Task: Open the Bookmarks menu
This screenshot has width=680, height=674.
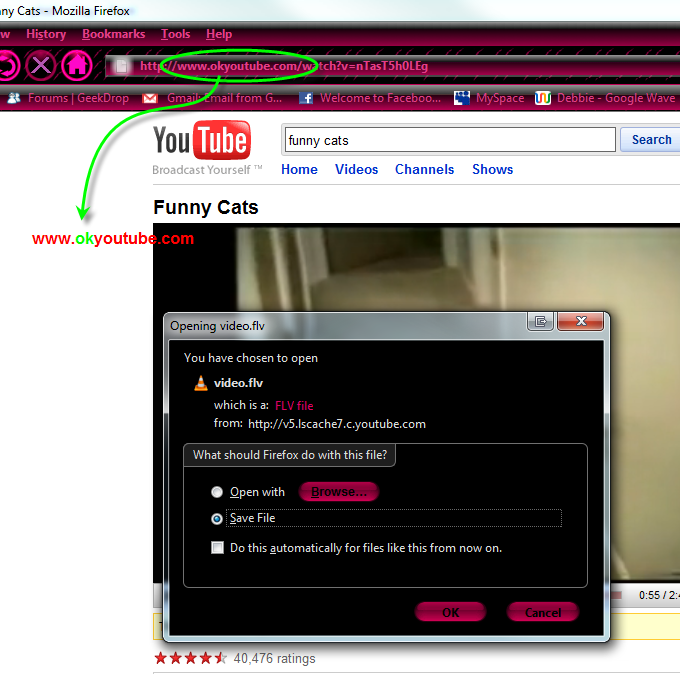Action: (114, 34)
